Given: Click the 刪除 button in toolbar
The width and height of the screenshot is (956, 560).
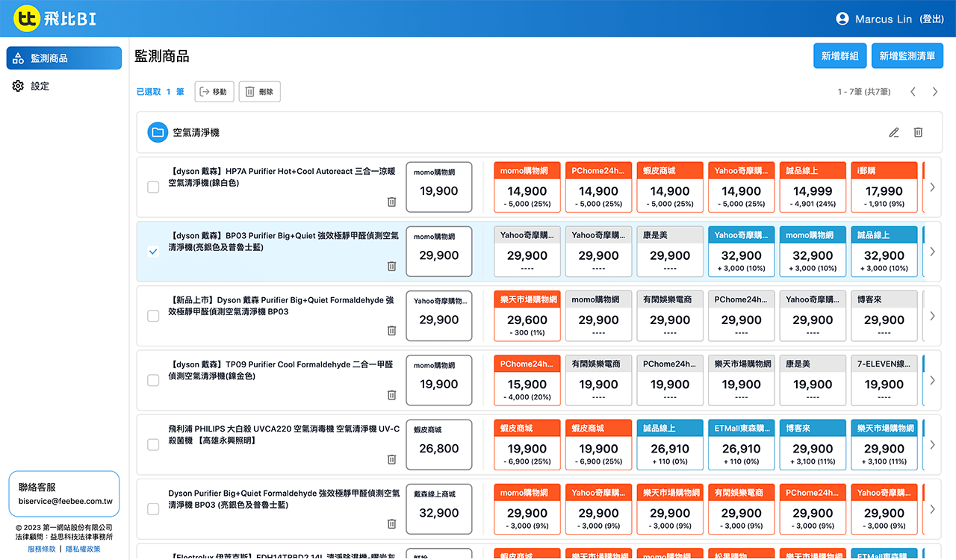Looking at the screenshot, I should coord(260,92).
